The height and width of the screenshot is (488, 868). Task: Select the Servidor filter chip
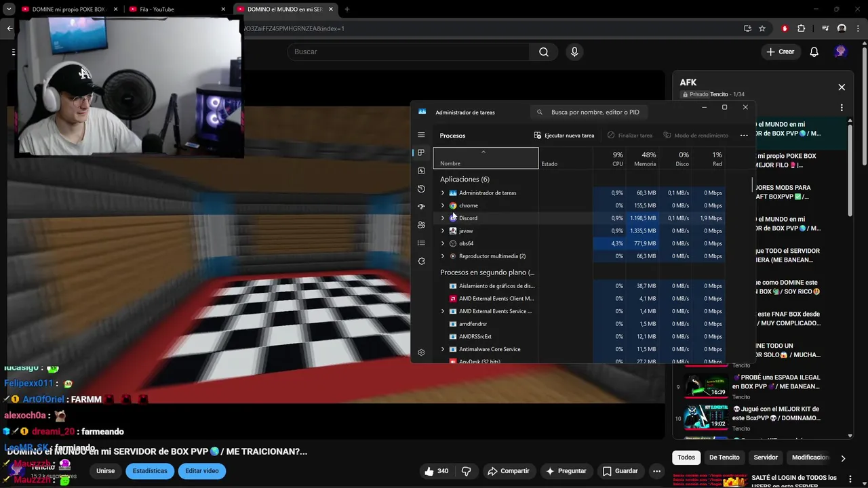[766, 457]
